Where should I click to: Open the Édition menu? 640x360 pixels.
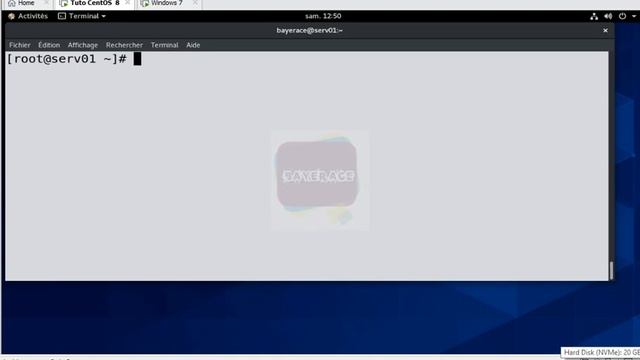(49, 45)
